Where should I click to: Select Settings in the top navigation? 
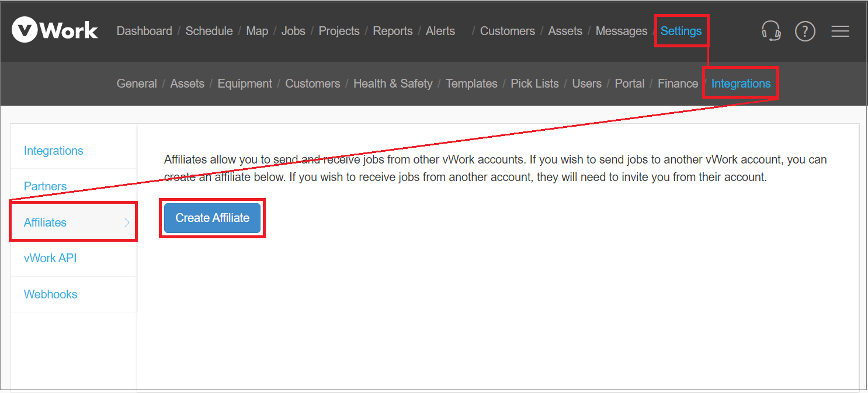[x=681, y=31]
